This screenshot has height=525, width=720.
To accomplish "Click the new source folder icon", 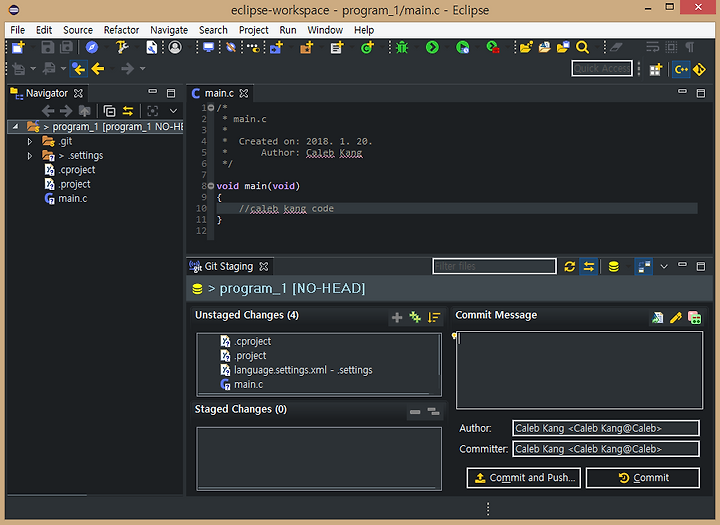I will pos(306,47).
